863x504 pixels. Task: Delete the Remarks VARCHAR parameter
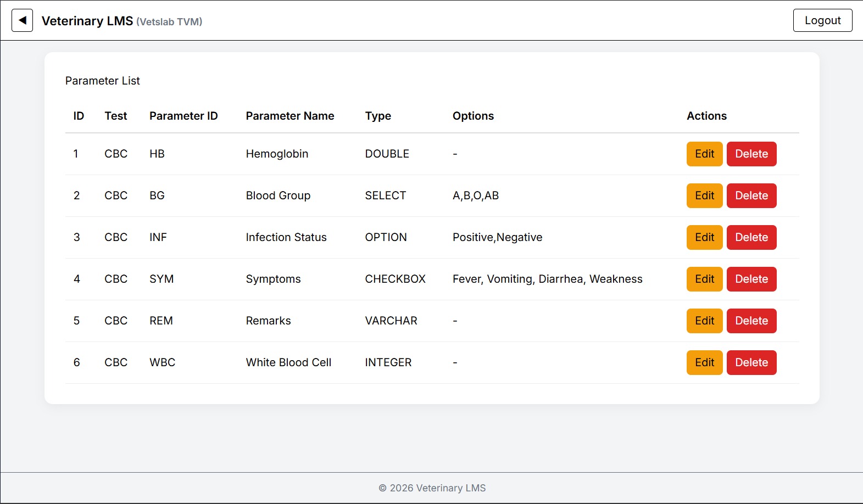coord(751,321)
